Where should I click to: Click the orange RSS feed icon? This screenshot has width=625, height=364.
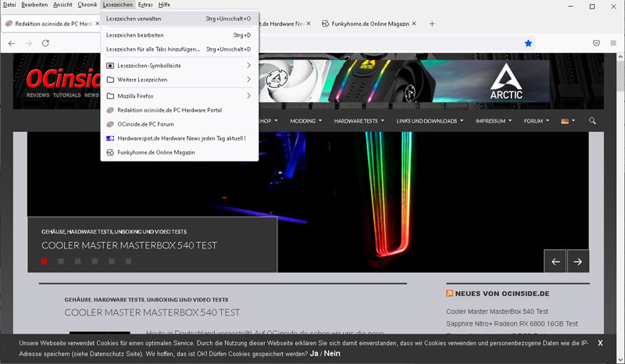tap(450, 294)
